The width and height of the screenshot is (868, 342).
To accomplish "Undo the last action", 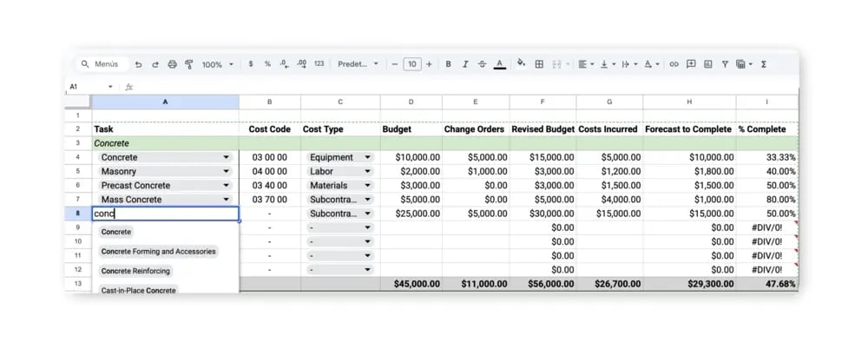I will point(138,64).
